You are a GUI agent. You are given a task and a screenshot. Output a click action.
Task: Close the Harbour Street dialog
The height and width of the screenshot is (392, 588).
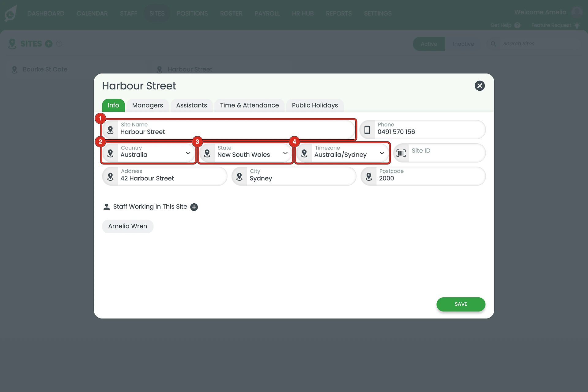(480, 86)
